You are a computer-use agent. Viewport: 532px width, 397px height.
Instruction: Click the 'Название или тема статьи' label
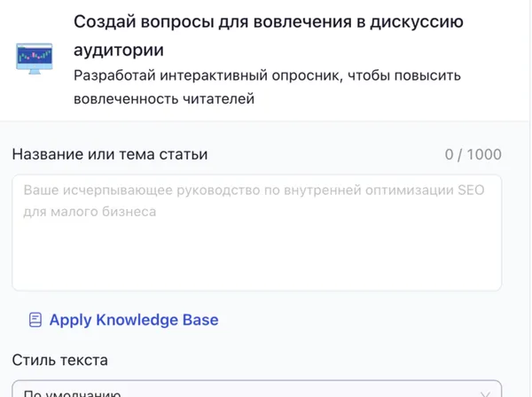(110, 154)
